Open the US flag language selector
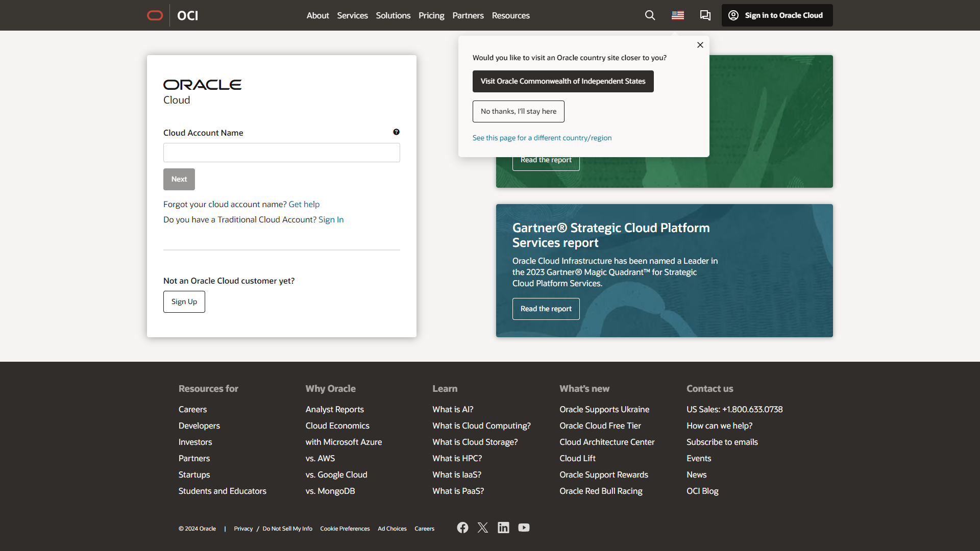This screenshot has width=980, height=551. pos(677,15)
